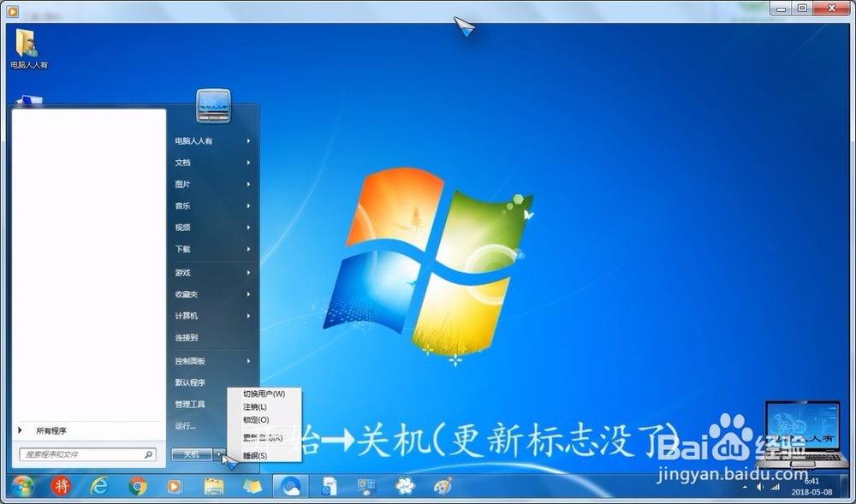Launch Google Chrome from the taskbar

pyautogui.click(x=138, y=485)
